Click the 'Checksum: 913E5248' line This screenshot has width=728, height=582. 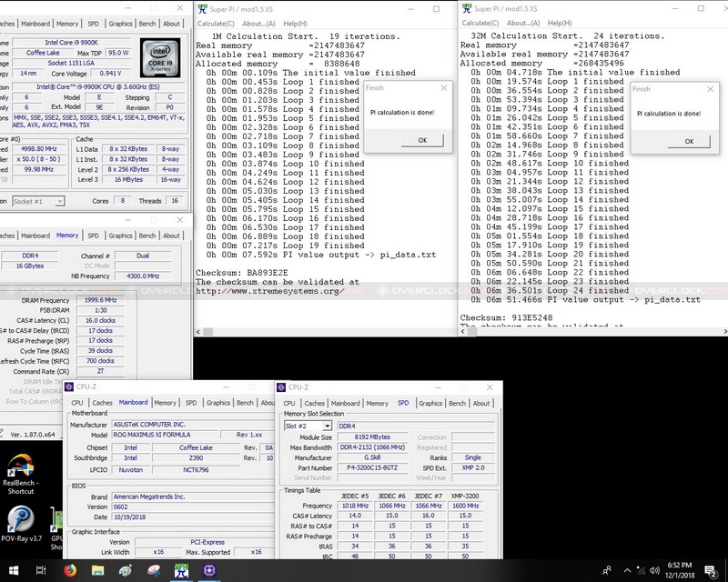coord(506,318)
